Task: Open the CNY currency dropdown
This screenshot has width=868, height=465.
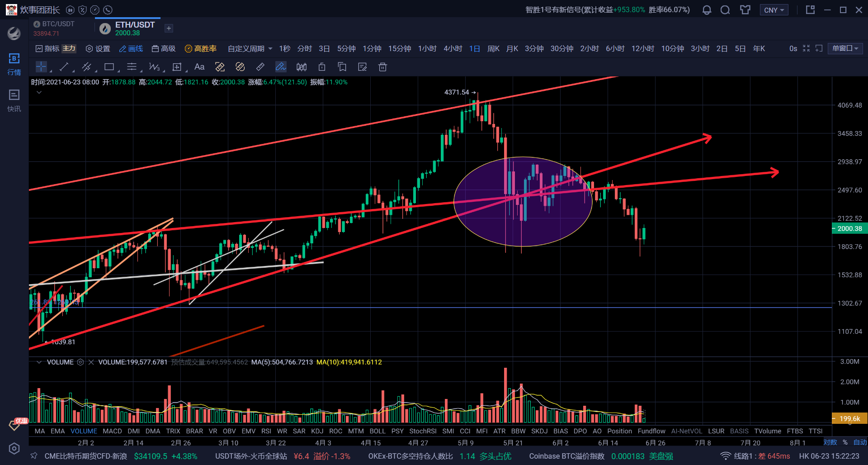Action: click(x=774, y=10)
